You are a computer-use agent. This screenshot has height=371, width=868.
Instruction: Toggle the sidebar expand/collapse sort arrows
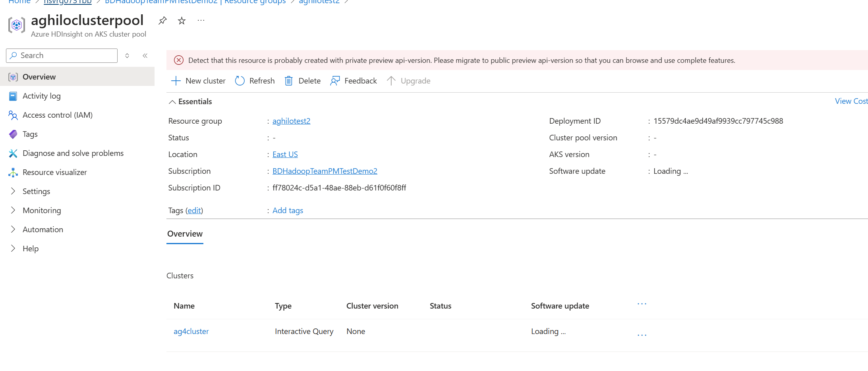point(127,56)
